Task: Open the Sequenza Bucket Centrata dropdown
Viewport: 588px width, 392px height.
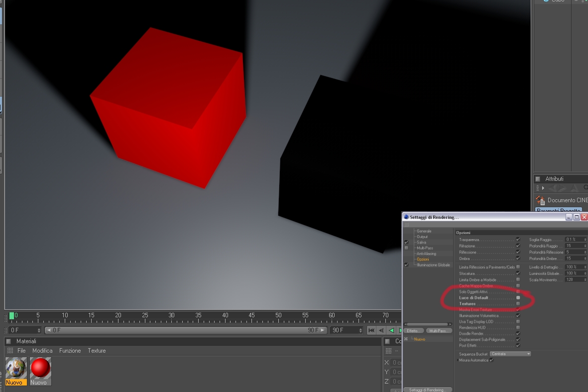Action: (x=510, y=354)
